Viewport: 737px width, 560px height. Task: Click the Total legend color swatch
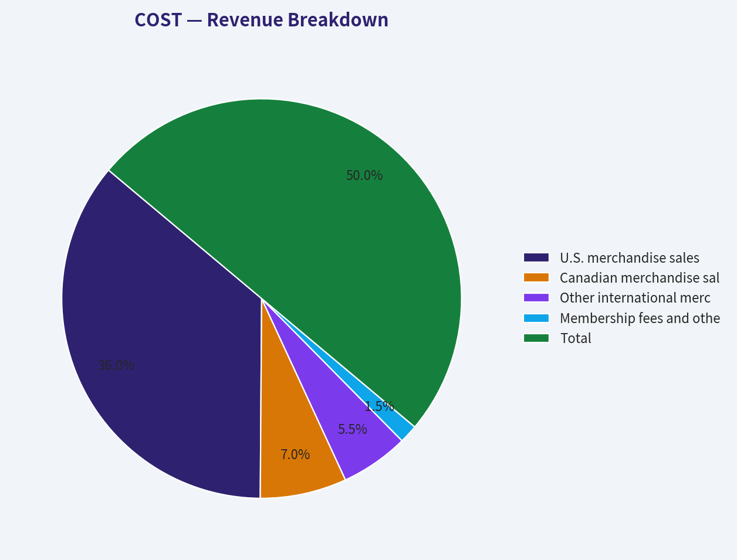click(536, 338)
